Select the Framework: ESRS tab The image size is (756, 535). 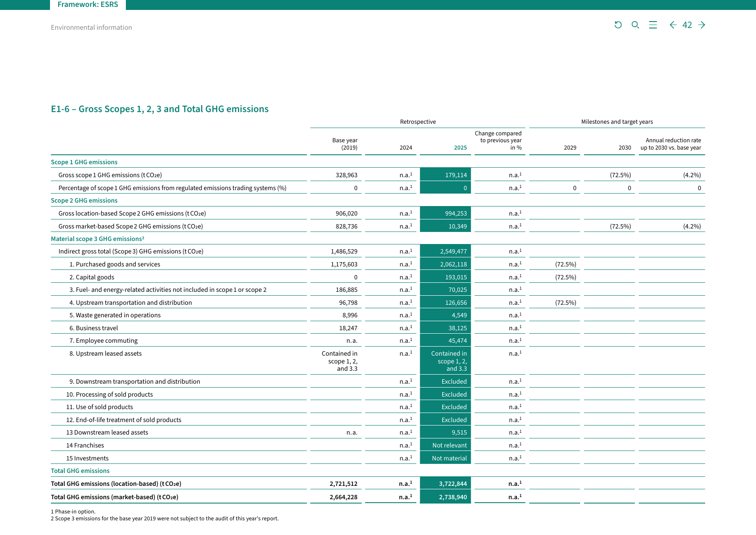[88, 4]
